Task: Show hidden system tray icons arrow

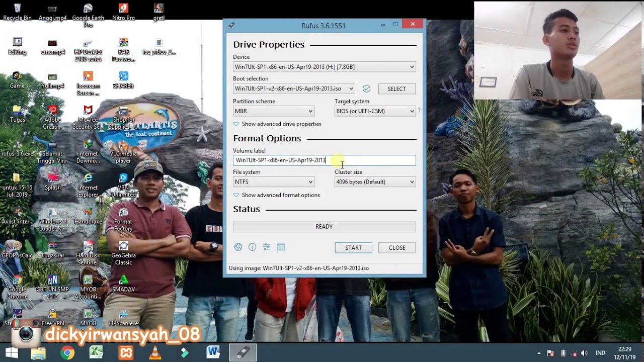Action: coord(539,353)
